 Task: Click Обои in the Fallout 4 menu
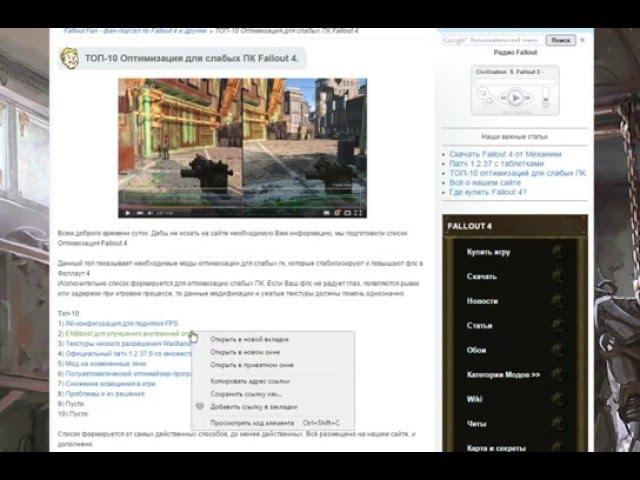point(476,350)
